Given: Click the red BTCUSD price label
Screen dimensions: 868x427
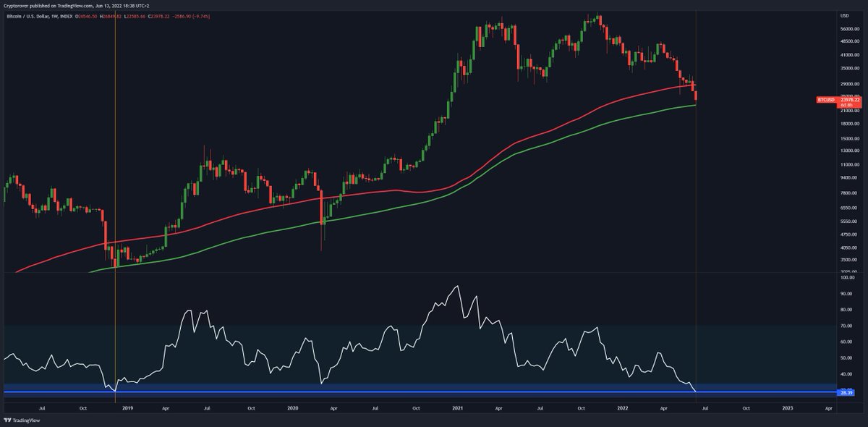Looking at the screenshot, I should click(x=827, y=100).
